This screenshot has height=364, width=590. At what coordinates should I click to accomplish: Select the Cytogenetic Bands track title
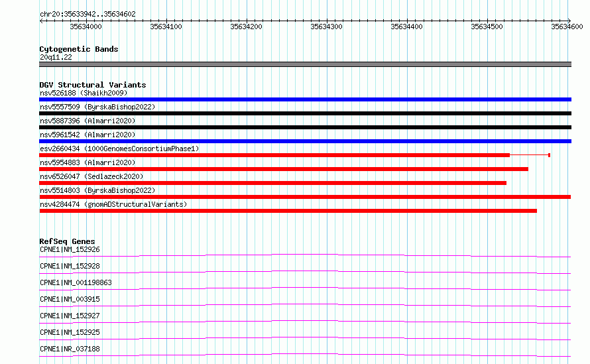[79, 49]
